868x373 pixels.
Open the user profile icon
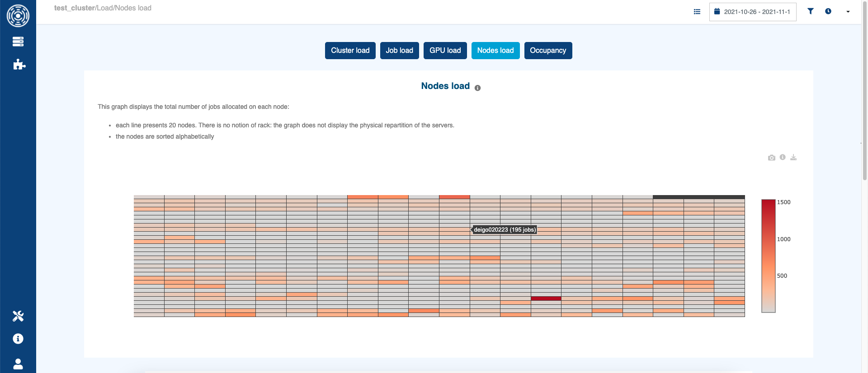point(18,364)
